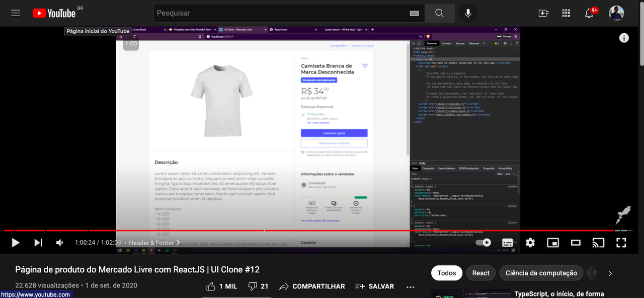Toggle the autoplay switch

(x=483, y=243)
